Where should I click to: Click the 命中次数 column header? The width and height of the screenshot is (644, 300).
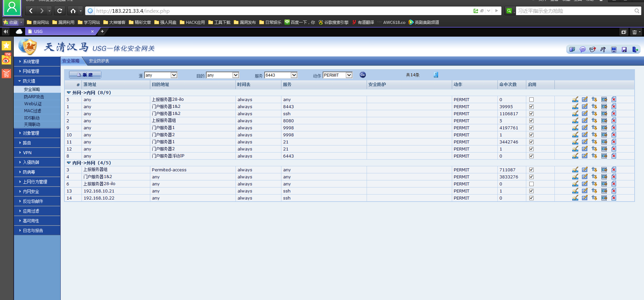click(x=508, y=85)
